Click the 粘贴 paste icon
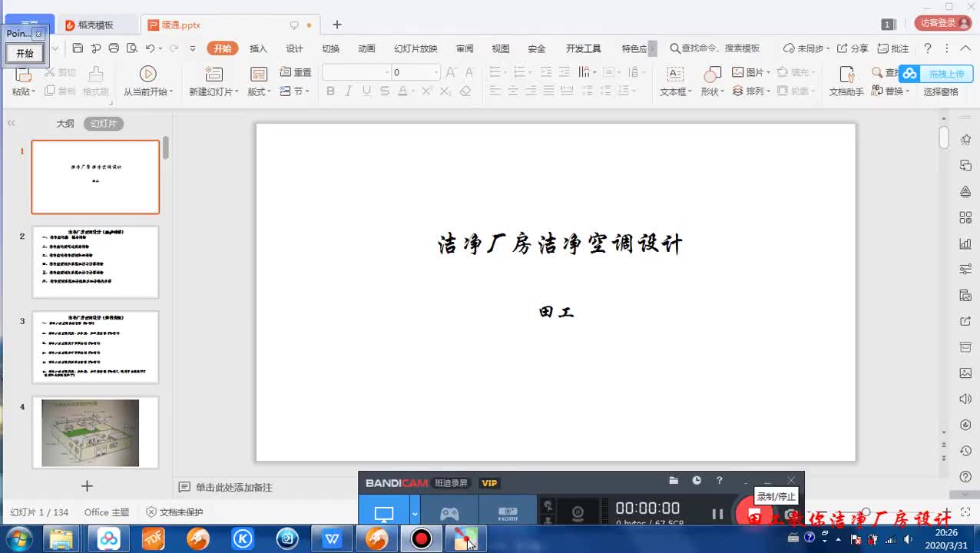Viewport: 980px width, 553px height. (x=23, y=75)
